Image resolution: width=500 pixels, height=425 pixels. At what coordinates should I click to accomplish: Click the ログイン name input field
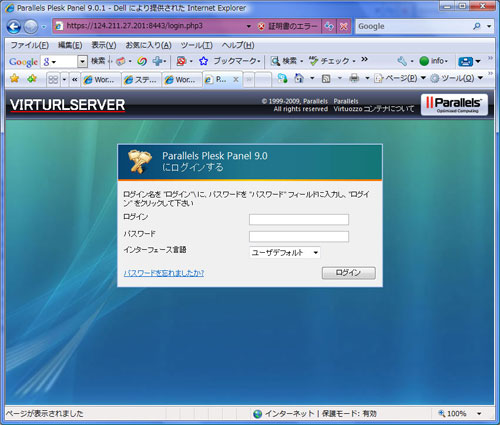[299, 219]
